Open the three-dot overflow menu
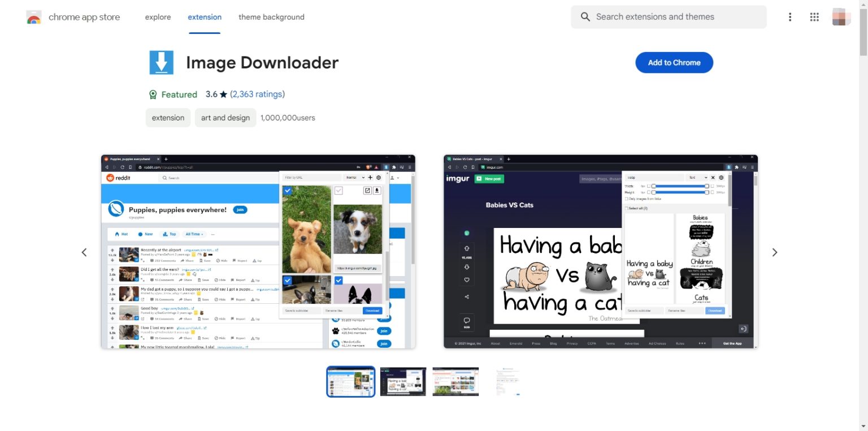868x431 pixels. [x=789, y=17]
